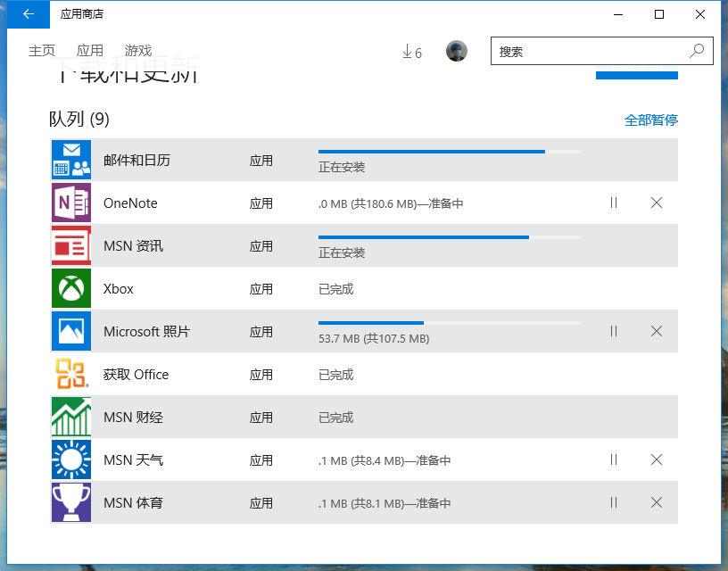Click MSN 天气's 共8.4 MB status text

(x=385, y=460)
